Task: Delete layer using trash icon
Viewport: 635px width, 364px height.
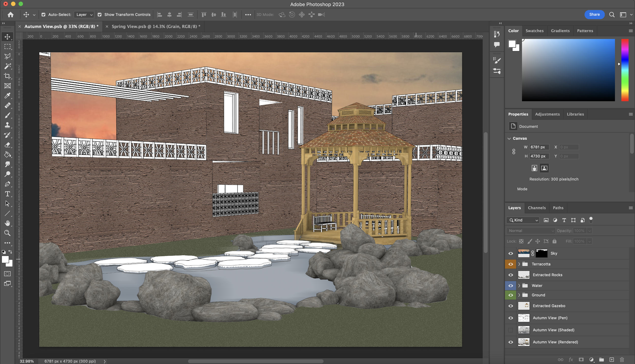Action: click(x=622, y=359)
